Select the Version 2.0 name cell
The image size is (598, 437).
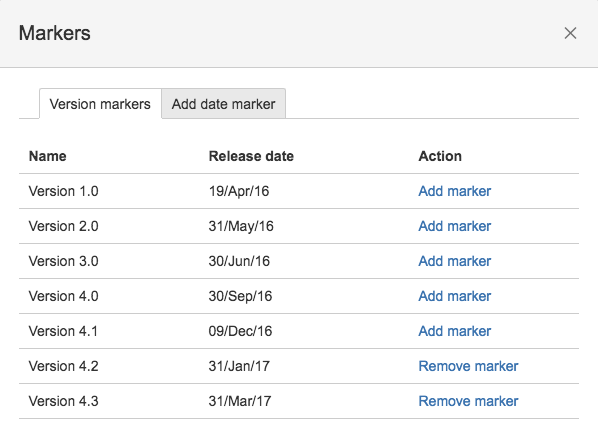[64, 226]
